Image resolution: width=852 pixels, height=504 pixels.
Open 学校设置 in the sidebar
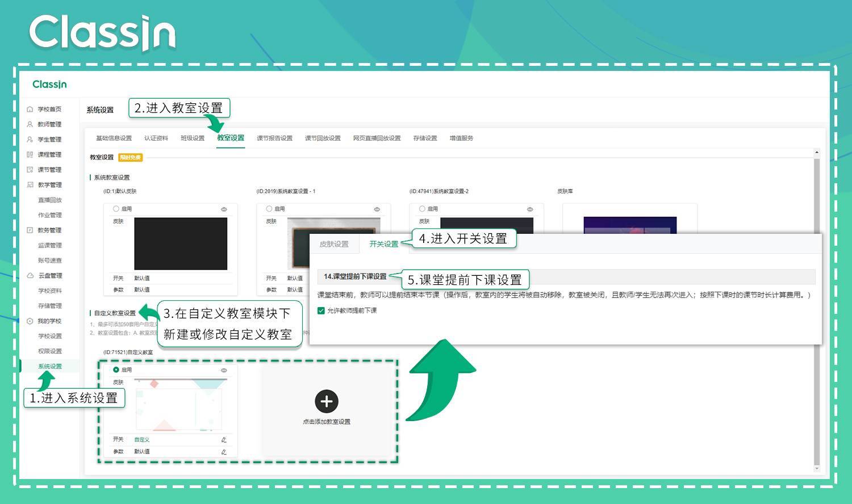(49, 336)
